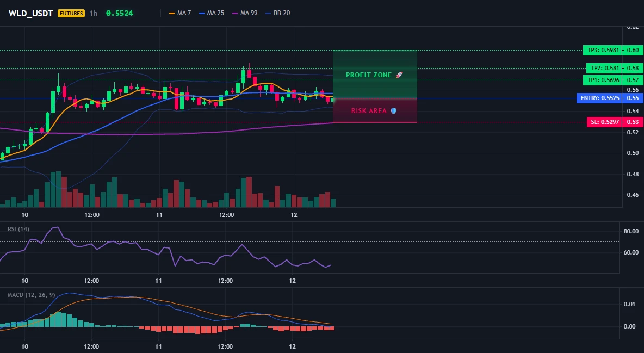644x353 pixels.
Task: Click the 0.52 price axis label
Action: [633, 132]
